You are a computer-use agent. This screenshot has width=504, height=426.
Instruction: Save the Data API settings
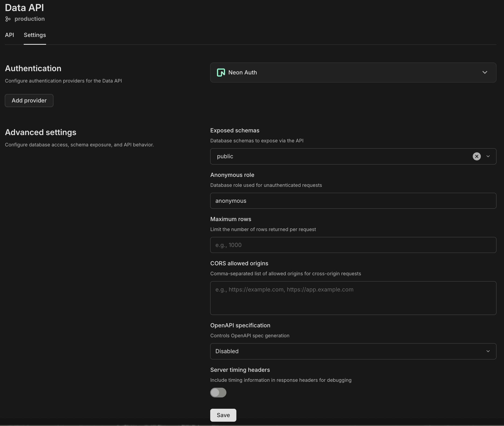(223, 415)
